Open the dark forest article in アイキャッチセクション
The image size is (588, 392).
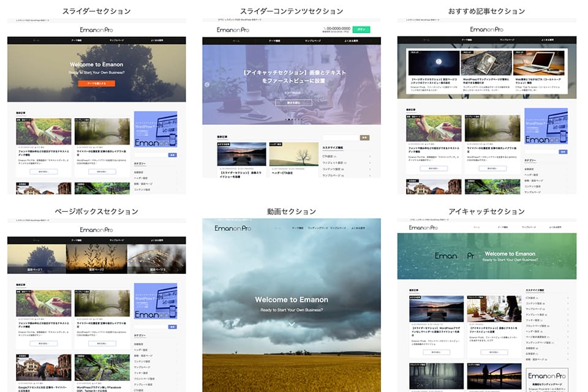[x=437, y=376]
